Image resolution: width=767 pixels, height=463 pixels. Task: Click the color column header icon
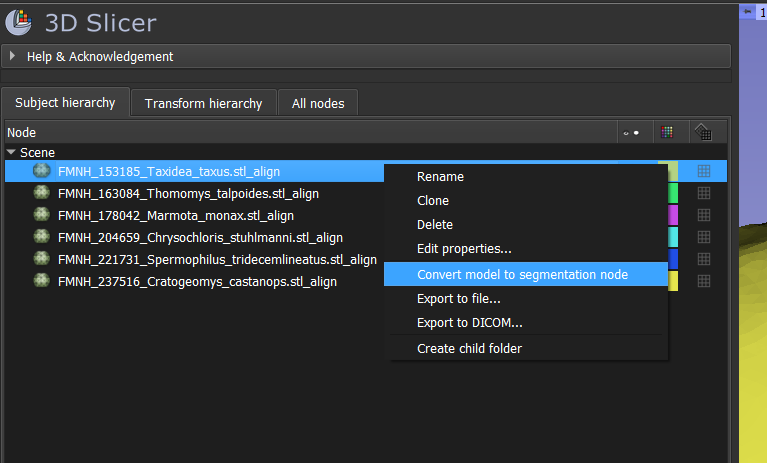667,132
